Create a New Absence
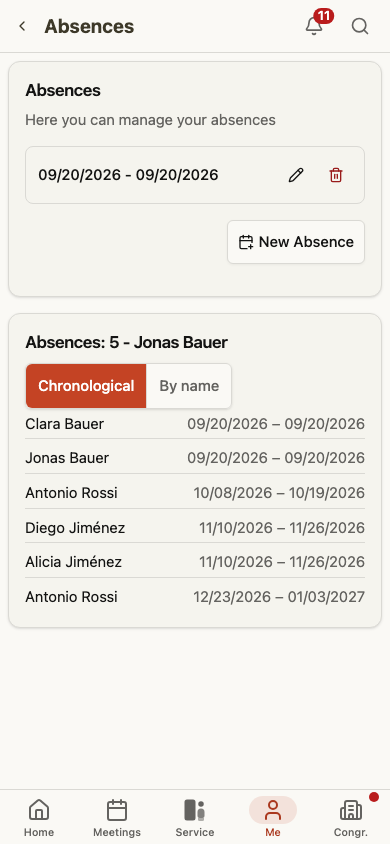The image size is (390, 844). [x=296, y=242]
